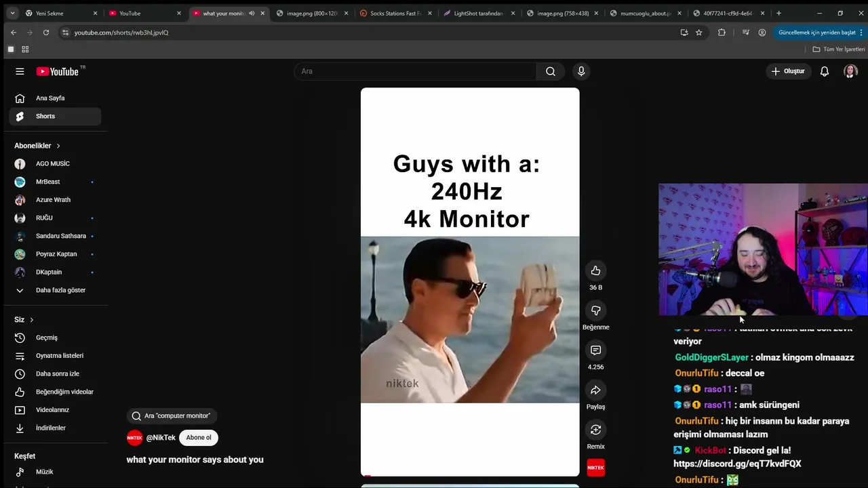Image resolution: width=868 pixels, height=488 pixels.
Task: Open İndirilenler in sidebar
Action: (55, 428)
